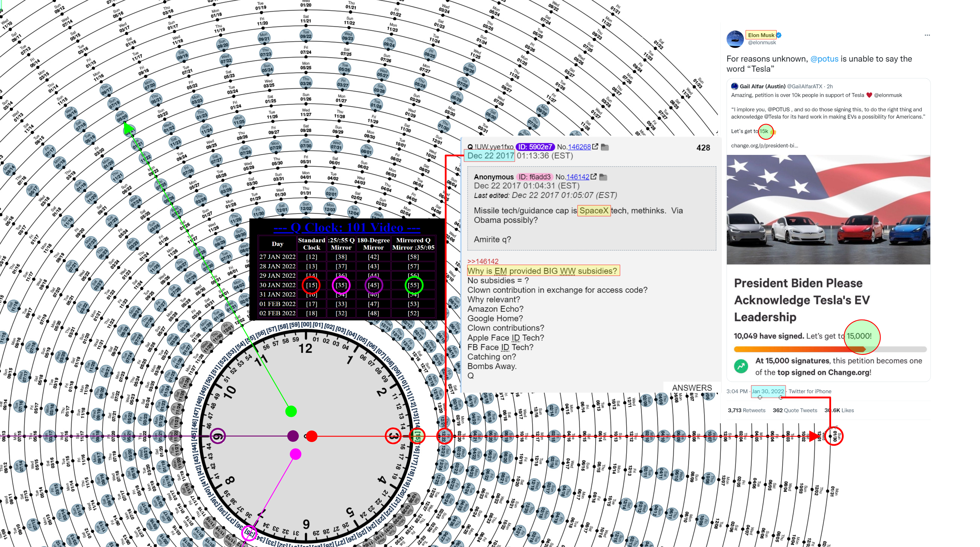The width and height of the screenshot is (980, 547).
Task: Click the verified badge next to Elon Musk
Action: (779, 35)
